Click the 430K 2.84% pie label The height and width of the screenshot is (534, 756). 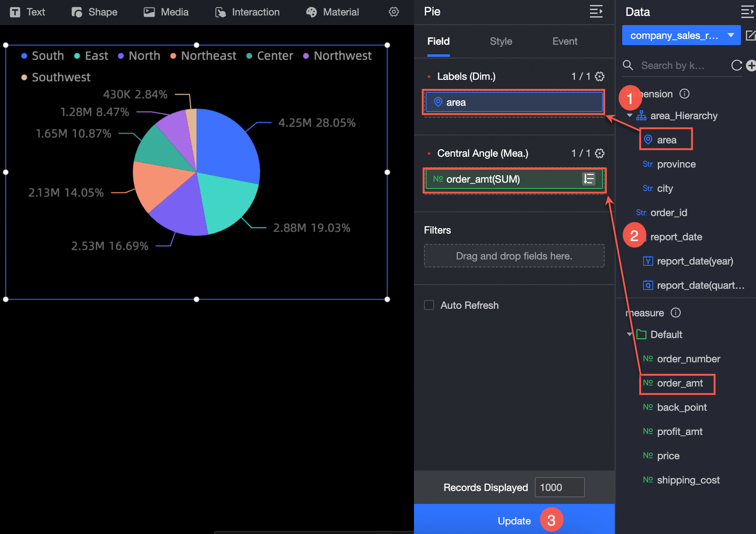coord(135,94)
